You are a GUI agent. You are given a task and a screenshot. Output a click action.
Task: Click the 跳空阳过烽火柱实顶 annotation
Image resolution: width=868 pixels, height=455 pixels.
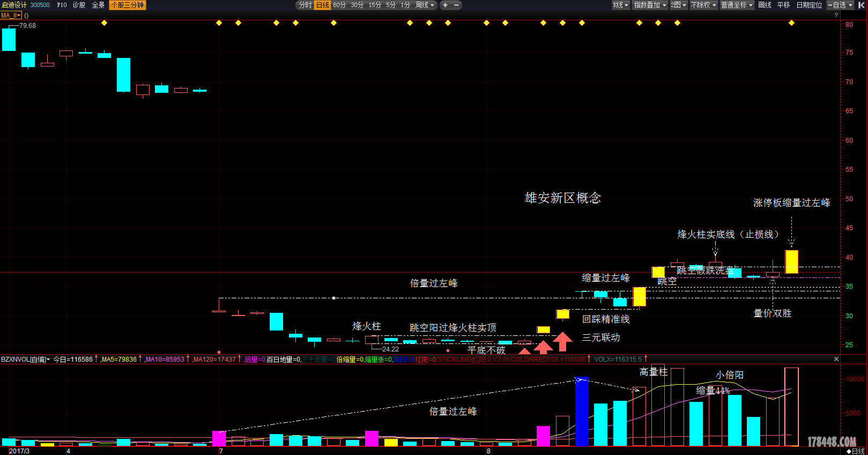453,328
